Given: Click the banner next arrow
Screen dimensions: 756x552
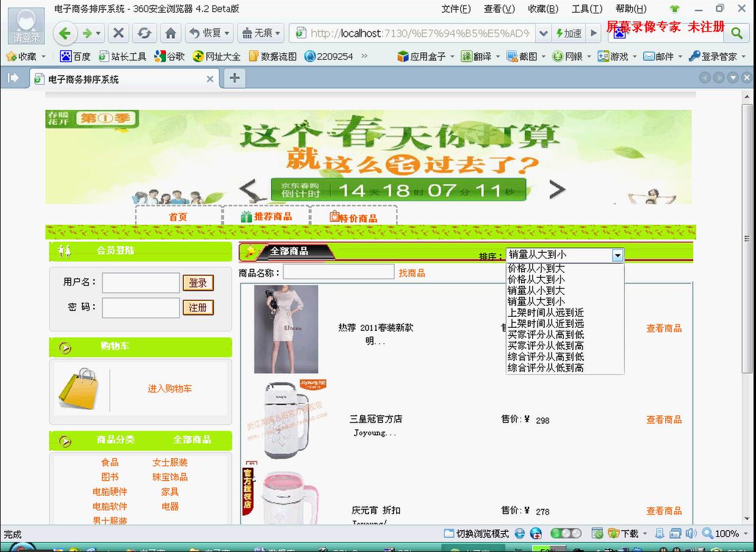Looking at the screenshot, I should click(x=556, y=189).
